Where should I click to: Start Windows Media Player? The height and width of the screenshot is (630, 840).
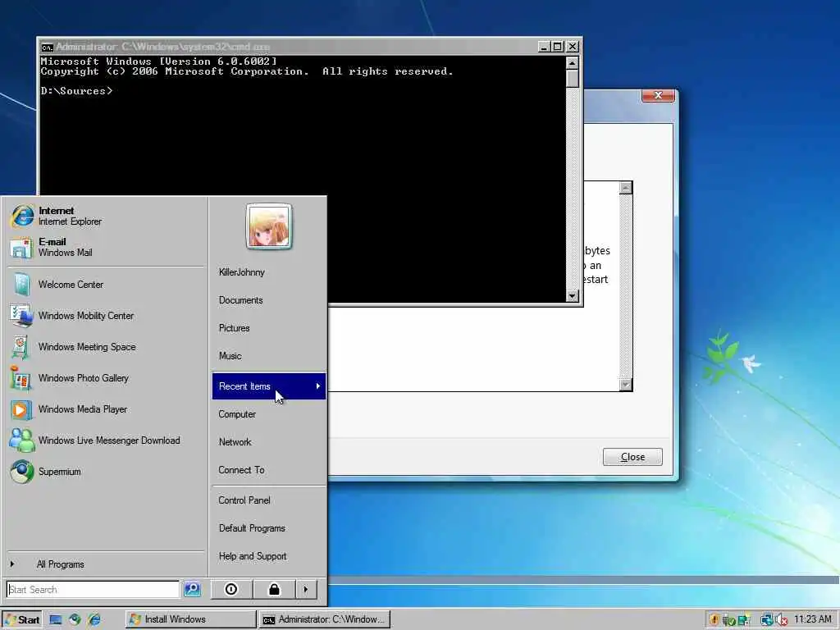(106, 409)
